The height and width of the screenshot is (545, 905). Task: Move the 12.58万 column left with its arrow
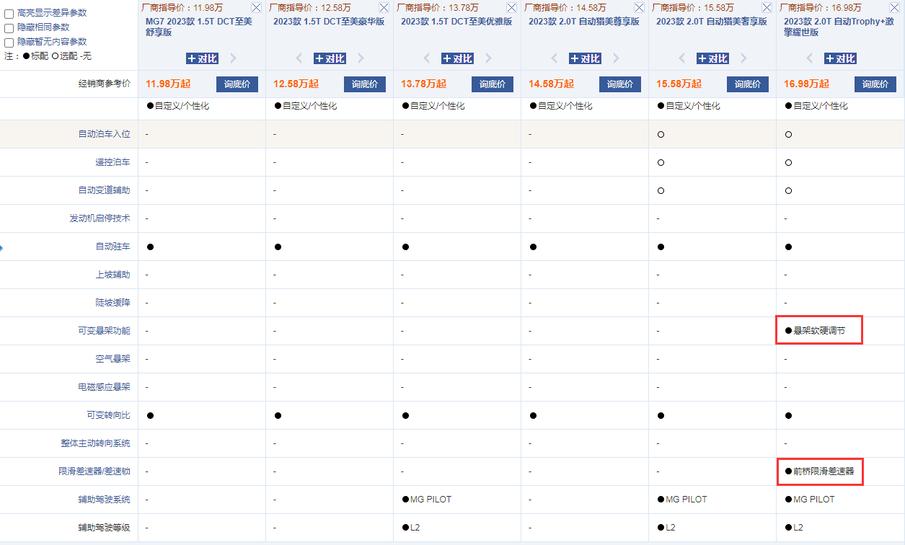[x=299, y=58]
